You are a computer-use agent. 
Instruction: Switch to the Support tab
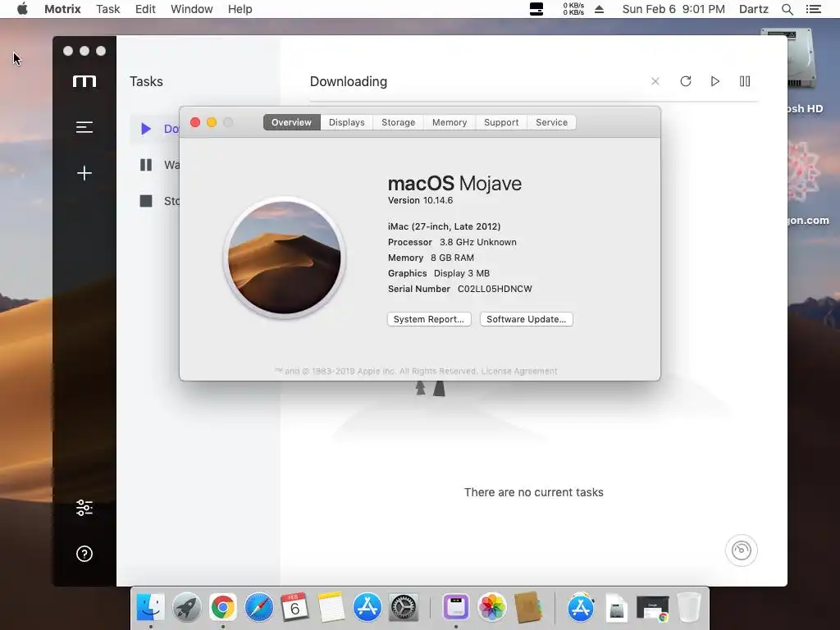[x=501, y=122]
